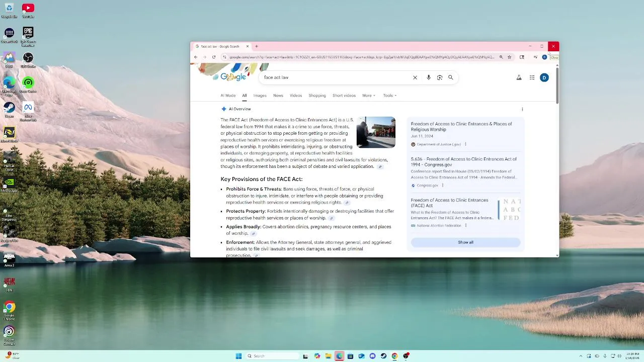The height and width of the screenshot is (362, 644).
Task: Click Windows Start button on taskbar
Action: tap(238, 356)
